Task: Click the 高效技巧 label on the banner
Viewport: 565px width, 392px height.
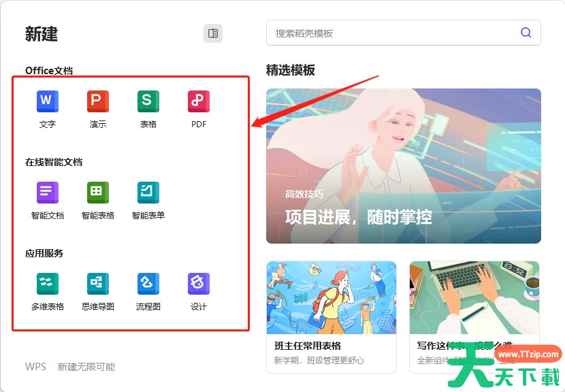Action: (x=304, y=194)
